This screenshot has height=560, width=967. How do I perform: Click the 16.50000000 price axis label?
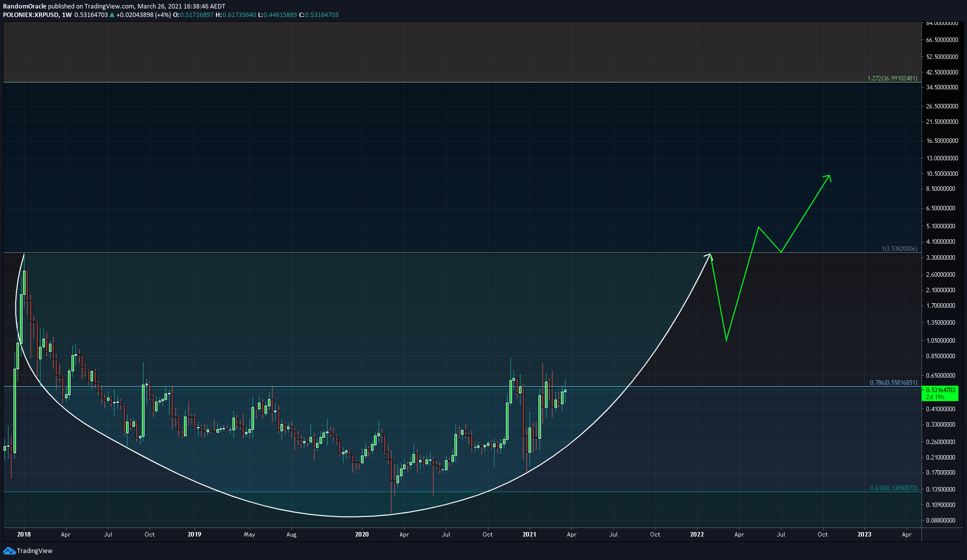(942, 141)
